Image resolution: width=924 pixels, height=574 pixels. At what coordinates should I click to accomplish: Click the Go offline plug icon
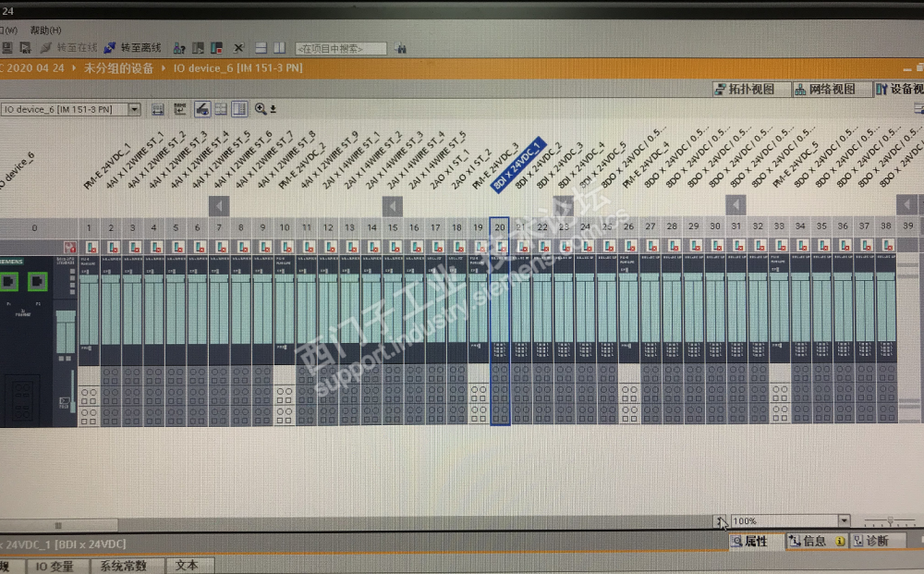tap(110, 48)
